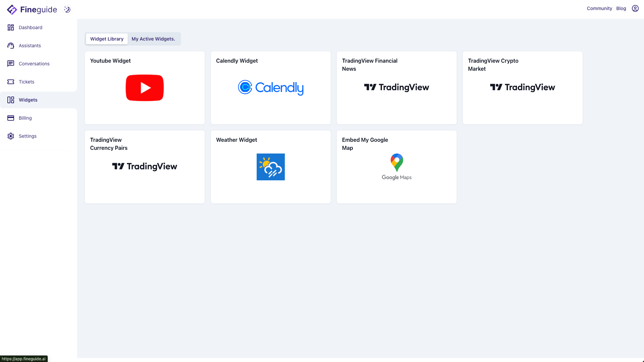Open the Community link
This screenshot has height=362, width=644.
599,8
